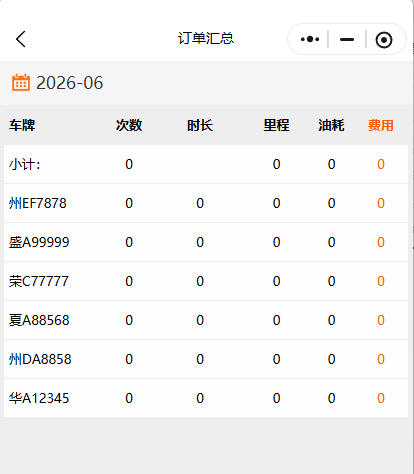The image size is (414, 474).
Task: Click the 里程 value in 小计 row
Action: (276, 164)
